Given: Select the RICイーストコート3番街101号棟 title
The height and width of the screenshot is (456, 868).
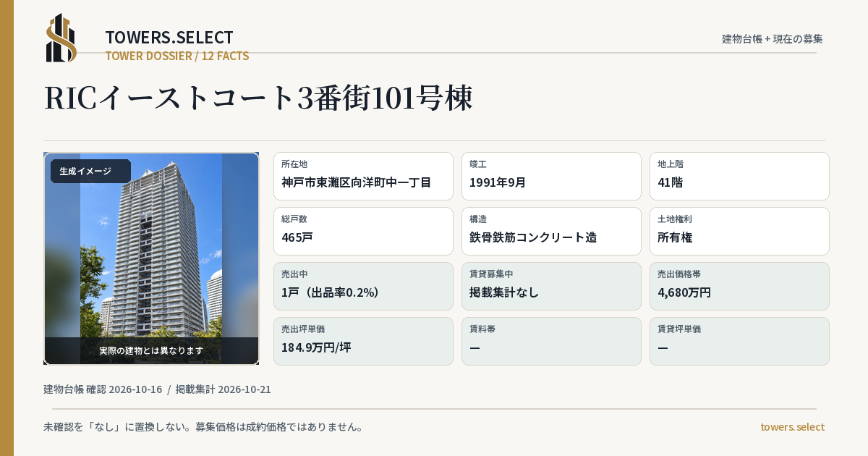Looking at the screenshot, I should point(258,98).
